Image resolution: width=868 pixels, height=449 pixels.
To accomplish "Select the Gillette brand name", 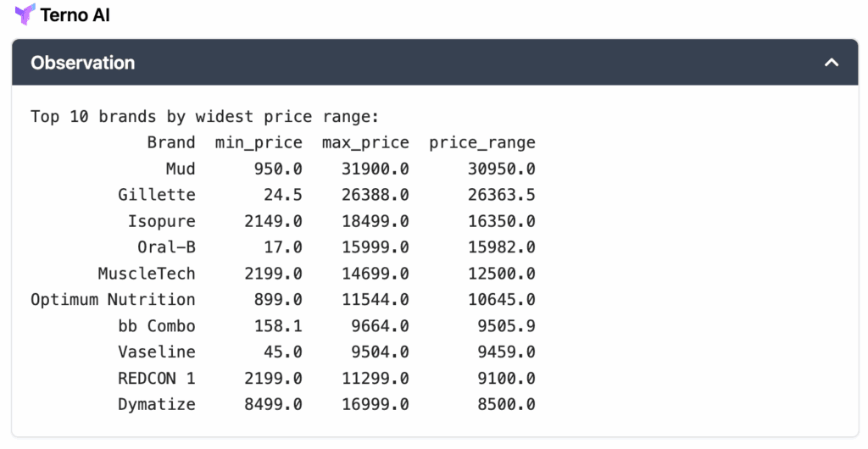I will point(157,195).
